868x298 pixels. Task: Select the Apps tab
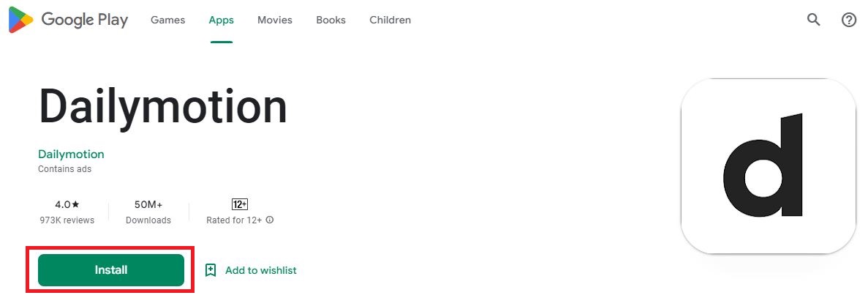[x=221, y=20]
